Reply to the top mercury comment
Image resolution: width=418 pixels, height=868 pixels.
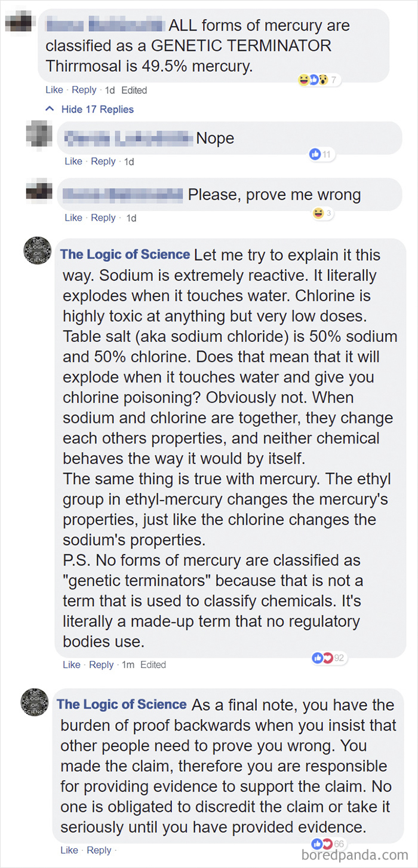click(84, 89)
